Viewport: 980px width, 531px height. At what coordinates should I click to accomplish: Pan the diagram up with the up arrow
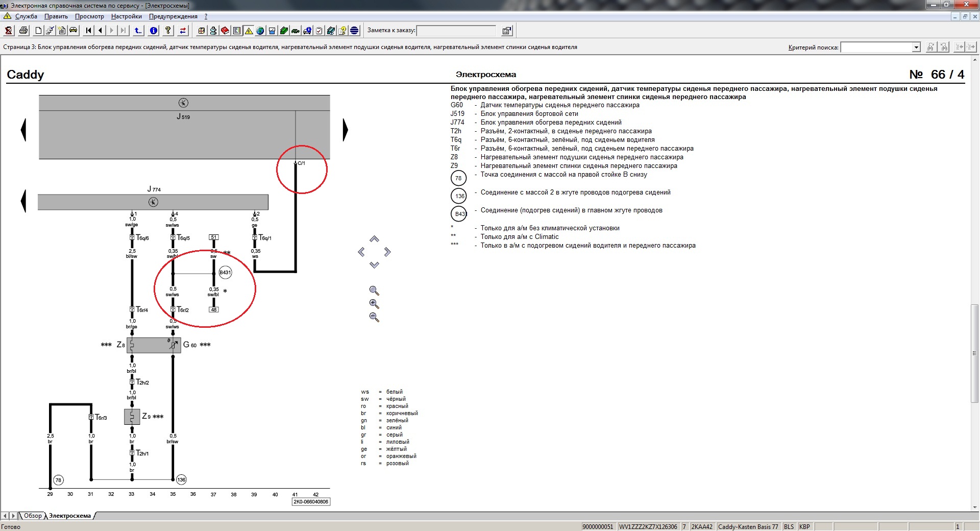374,239
